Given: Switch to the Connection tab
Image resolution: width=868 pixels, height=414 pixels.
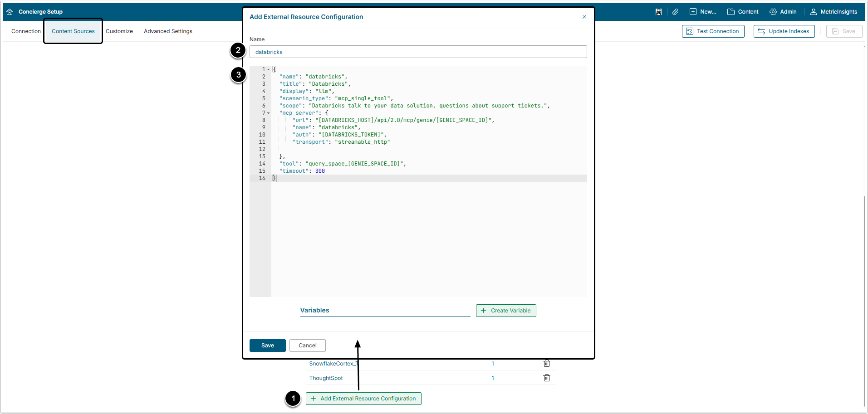Looking at the screenshot, I should click(x=26, y=31).
